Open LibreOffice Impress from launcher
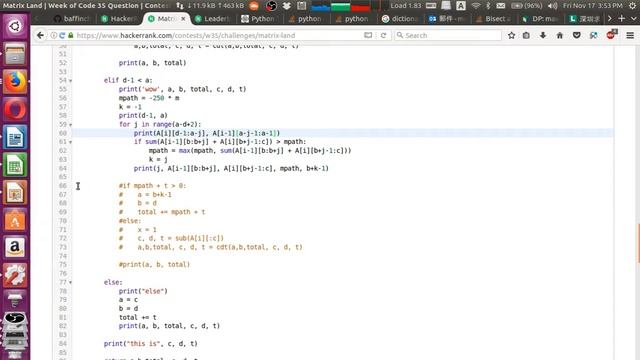The width and height of the screenshot is (640, 360). coord(15,192)
